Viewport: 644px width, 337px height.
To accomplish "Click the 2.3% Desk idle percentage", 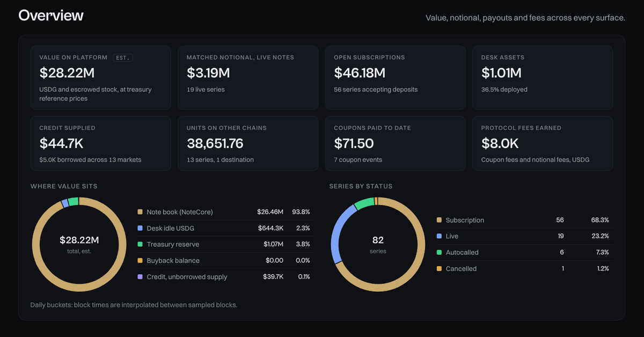I will coord(303,228).
